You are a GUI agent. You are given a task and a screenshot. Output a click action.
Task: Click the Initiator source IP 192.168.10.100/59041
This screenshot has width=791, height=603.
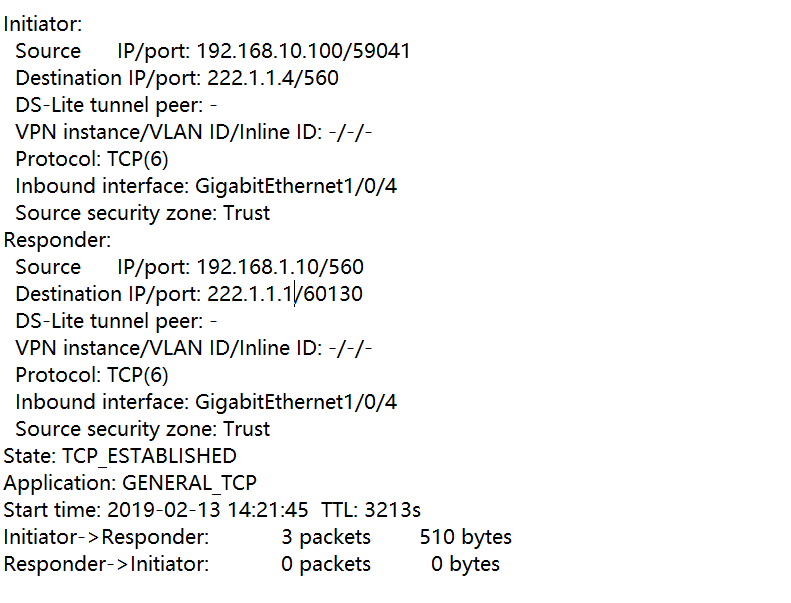point(303,51)
